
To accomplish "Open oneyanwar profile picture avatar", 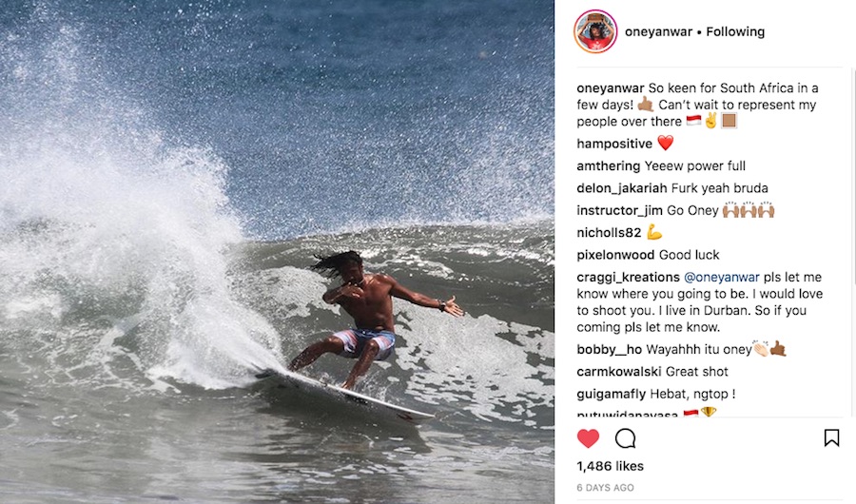I will point(595,31).
